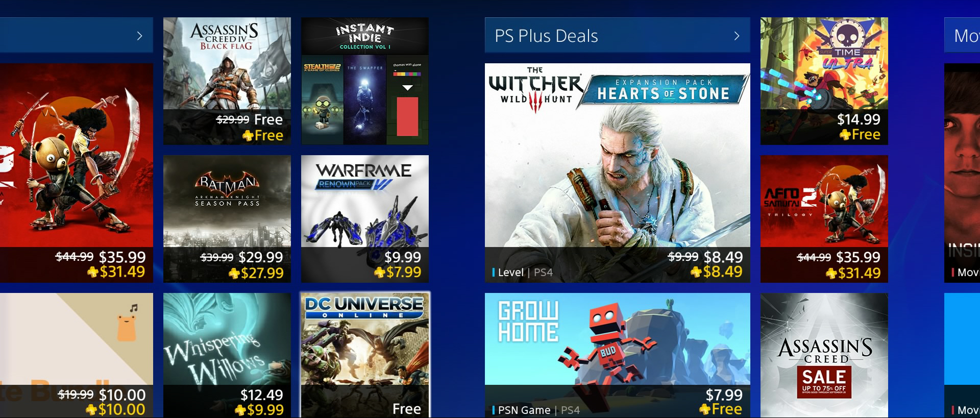Image resolution: width=980 pixels, height=418 pixels.
Task: Select the highlighted DC Universe Online tile
Action: point(365,355)
